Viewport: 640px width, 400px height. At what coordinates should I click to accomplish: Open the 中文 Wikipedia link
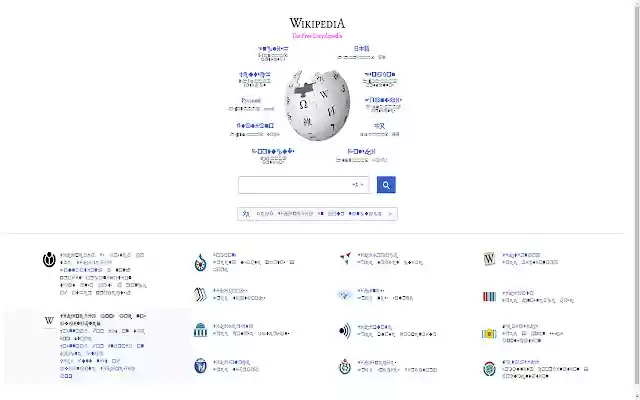pos(379,126)
